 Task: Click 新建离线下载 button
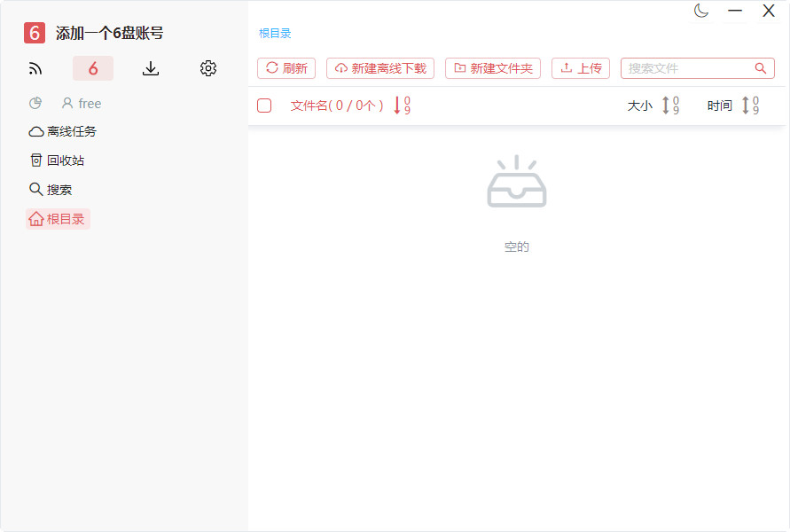coord(380,68)
